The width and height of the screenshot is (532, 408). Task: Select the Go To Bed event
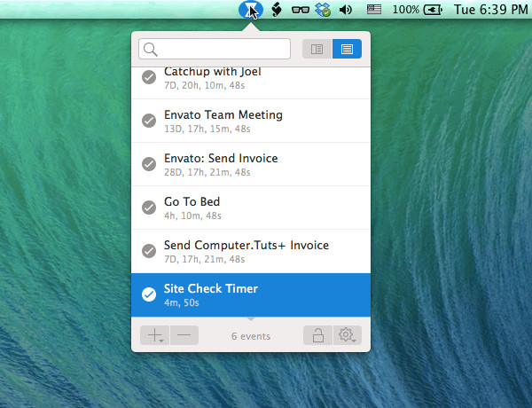(251, 208)
